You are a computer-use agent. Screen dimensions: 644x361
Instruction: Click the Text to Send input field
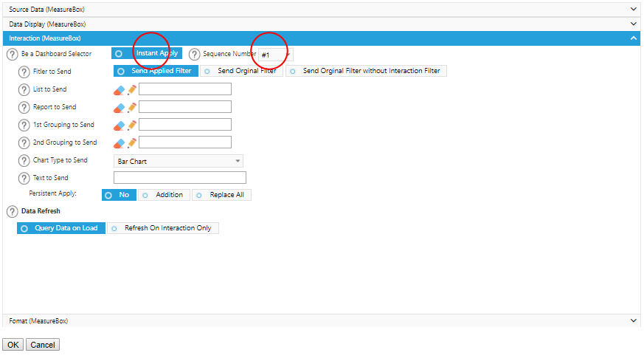click(179, 178)
